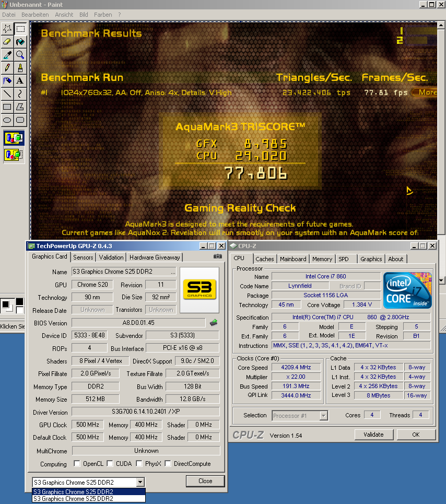
Task: Choose the Brush tool in Paint
Action: tap(20, 68)
